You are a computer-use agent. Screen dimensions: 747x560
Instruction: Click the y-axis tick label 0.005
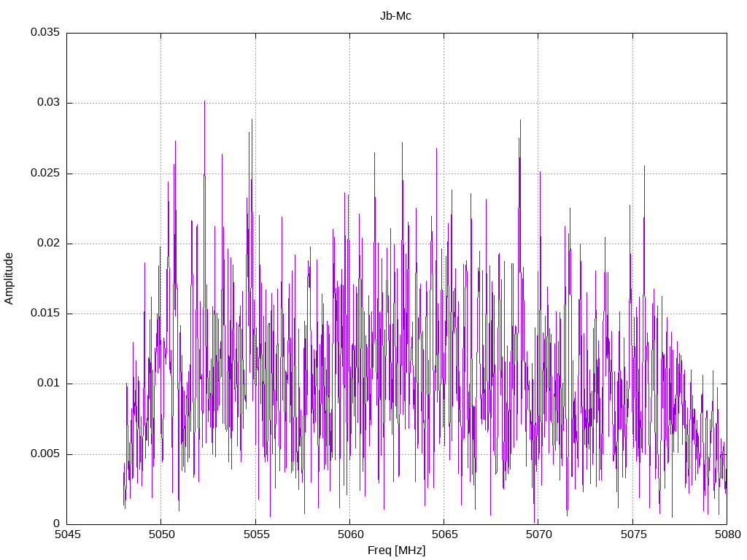pyautogui.click(x=45, y=454)
